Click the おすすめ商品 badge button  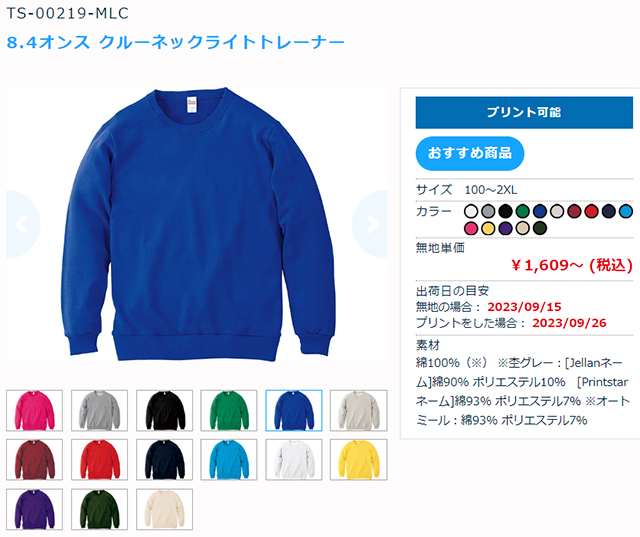[470, 153]
